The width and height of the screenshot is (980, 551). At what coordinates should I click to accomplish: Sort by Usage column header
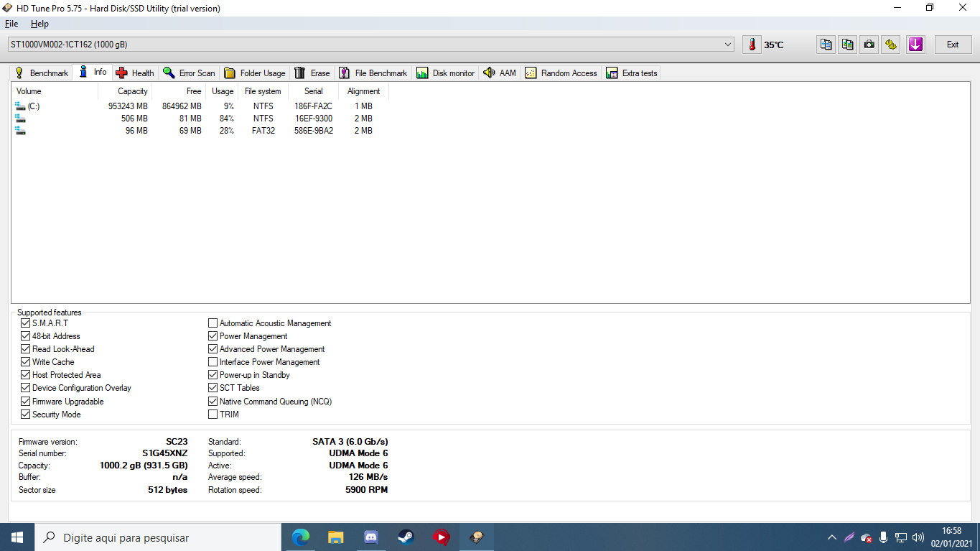coord(223,91)
